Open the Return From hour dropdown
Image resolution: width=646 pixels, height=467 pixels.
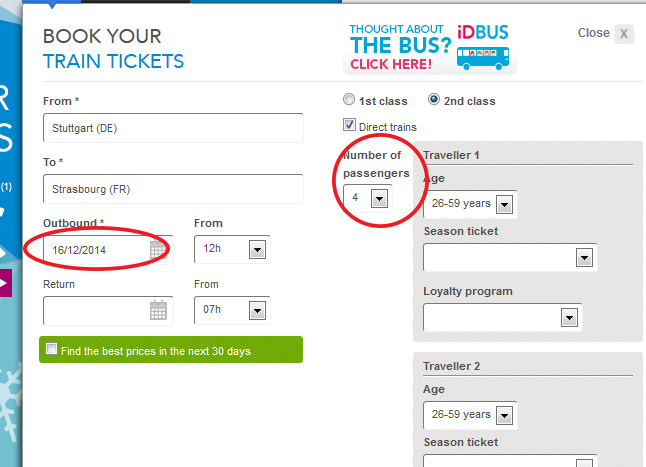pos(232,310)
